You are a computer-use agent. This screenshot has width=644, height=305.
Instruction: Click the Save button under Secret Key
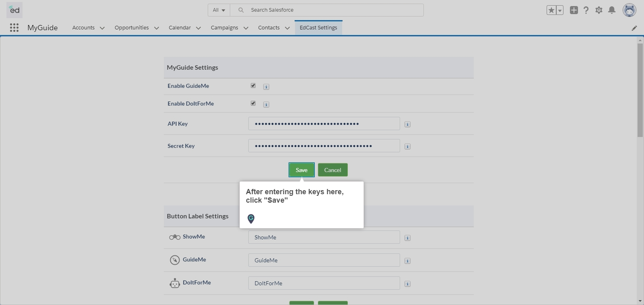(301, 170)
